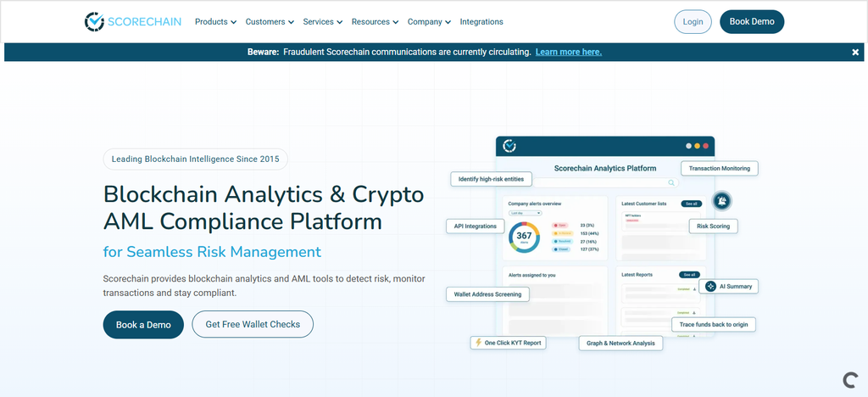The image size is (868, 397).
Task: Click the One Click KYT Report tag text
Action: (x=513, y=343)
